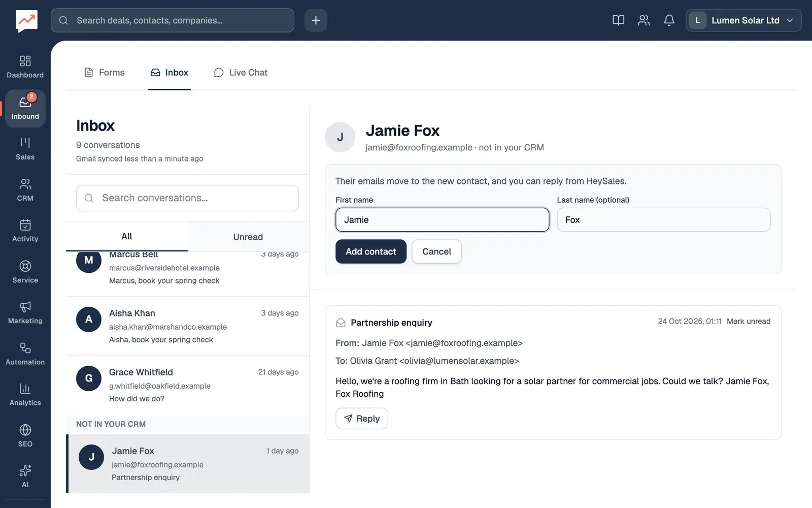The height and width of the screenshot is (508, 812).
Task: Edit the Last name field
Action: point(664,219)
